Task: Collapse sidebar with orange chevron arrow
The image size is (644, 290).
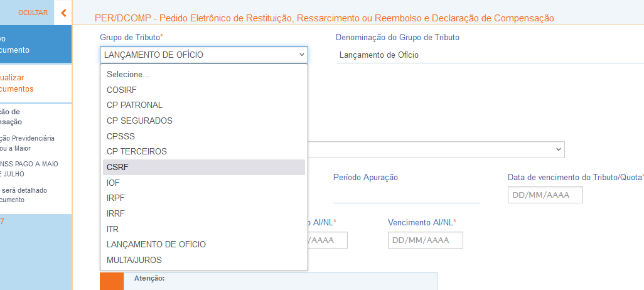Action: [x=63, y=13]
